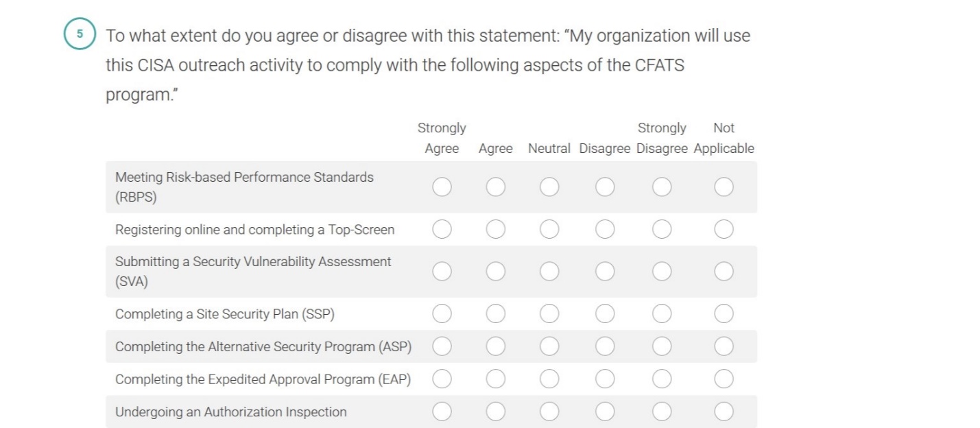Choose Disagree for Completing Site Security Plan
Viewport: 980px width, 428px height.
pyautogui.click(x=605, y=314)
